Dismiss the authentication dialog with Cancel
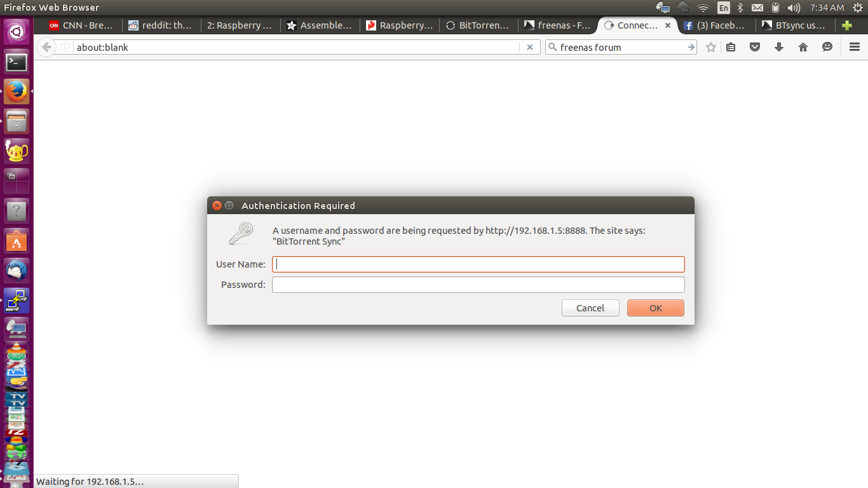 (x=590, y=308)
